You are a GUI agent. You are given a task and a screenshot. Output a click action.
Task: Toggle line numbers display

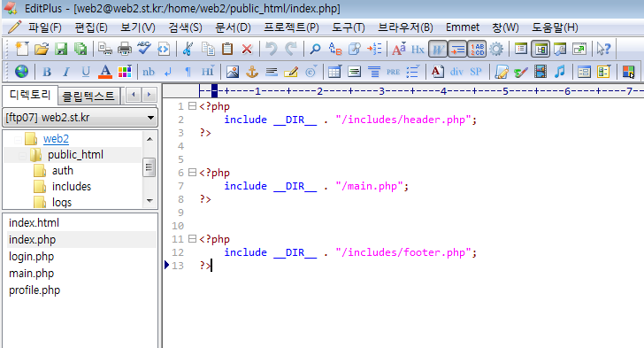point(477,49)
